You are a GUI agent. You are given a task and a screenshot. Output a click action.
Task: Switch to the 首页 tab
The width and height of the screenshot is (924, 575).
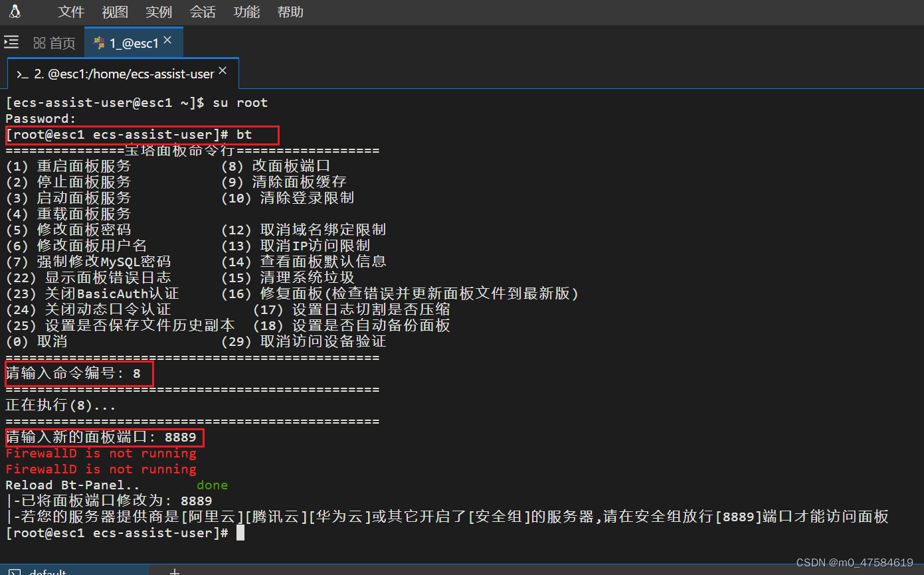(54, 43)
